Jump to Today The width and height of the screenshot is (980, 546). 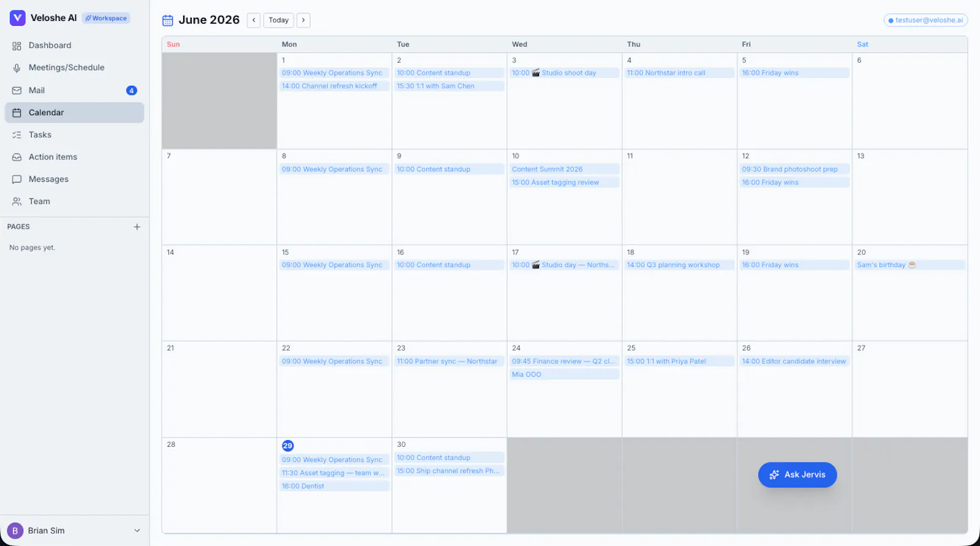pyautogui.click(x=279, y=20)
